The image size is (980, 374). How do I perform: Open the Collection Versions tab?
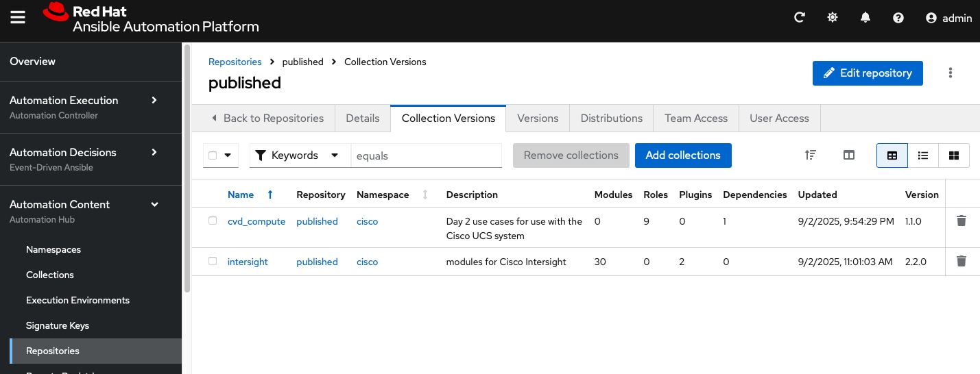tap(449, 118)
